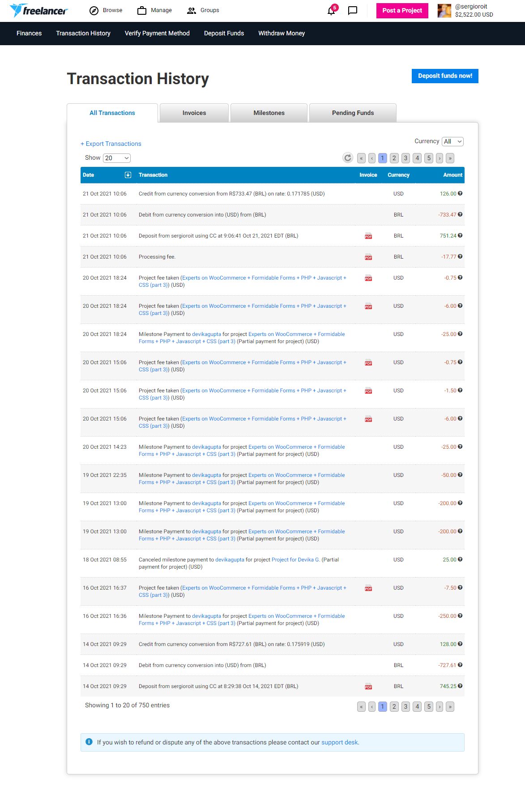Open Finances in the nav bar
Image resolution: width=525 pixels, height=812 pixels.
29,33
